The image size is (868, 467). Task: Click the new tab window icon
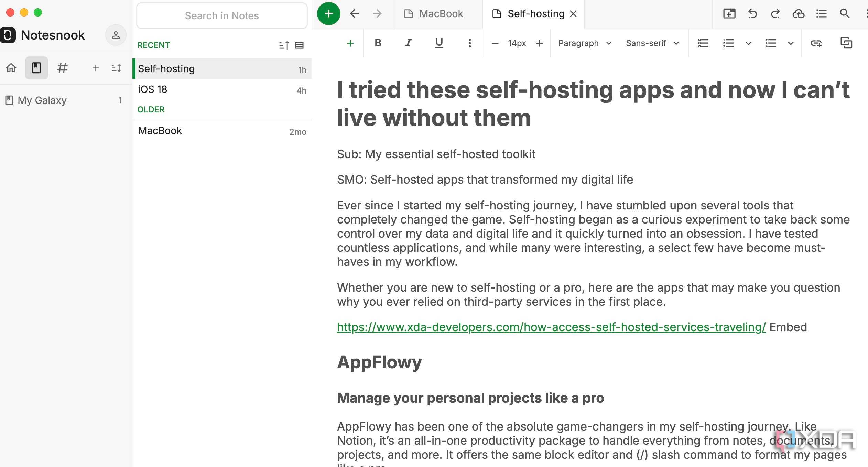point(729,14)
